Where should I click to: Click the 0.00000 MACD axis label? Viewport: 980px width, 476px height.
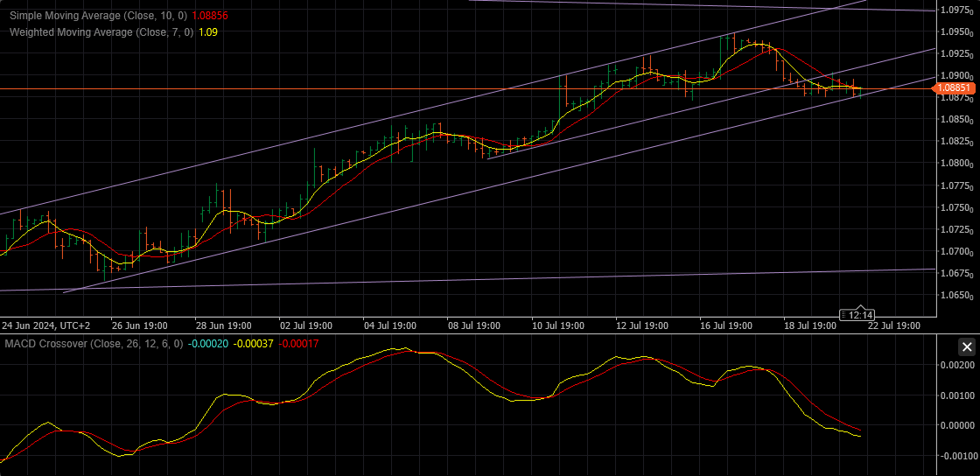tap(958, 425)
